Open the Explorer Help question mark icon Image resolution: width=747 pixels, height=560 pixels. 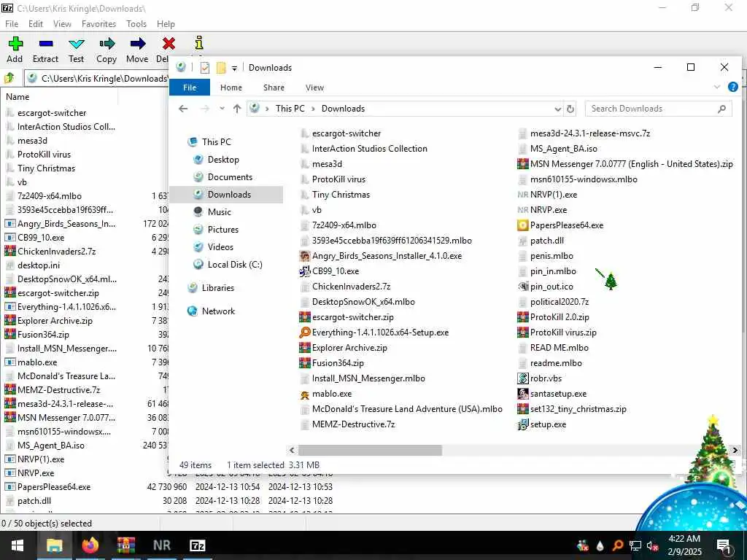pyautogui.click(x=732, y=87)
